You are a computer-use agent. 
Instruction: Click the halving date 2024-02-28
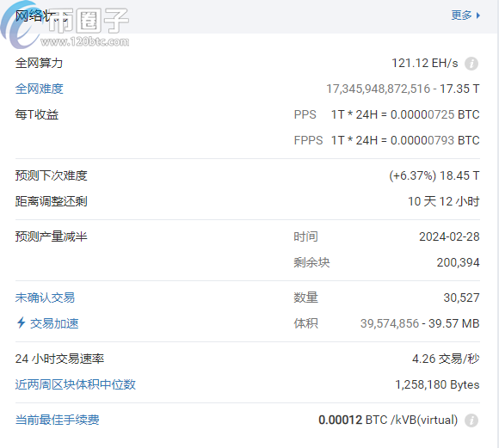449,236
